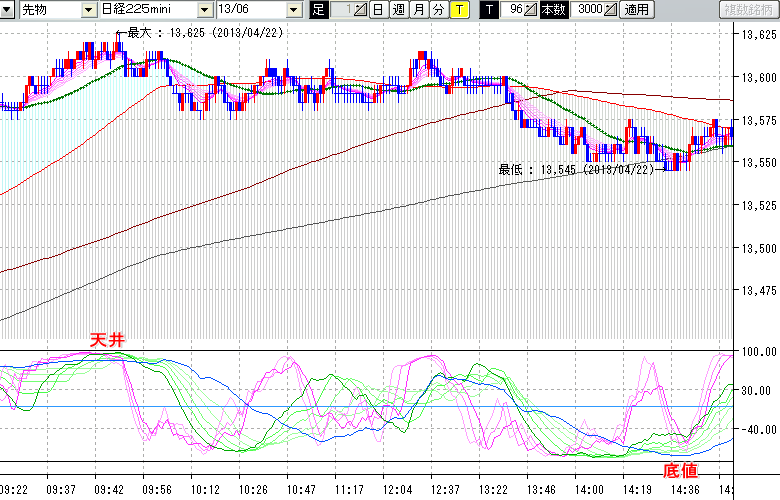Click the 複数銘柄 multiple symbols button
This screenshot has height=500, width=780.
coord(749,10)
